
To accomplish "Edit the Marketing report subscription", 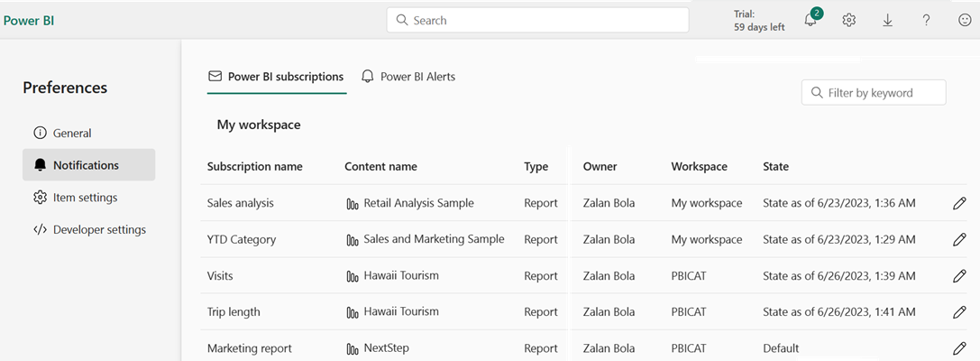I will pos(959,348).
